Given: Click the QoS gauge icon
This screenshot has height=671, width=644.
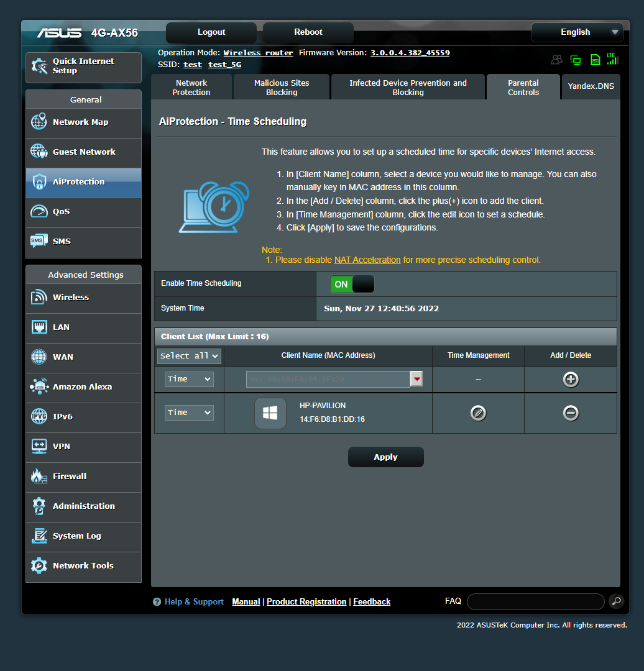Looking at the screenshot, I should pyautogui.click(x=39, y=211).
